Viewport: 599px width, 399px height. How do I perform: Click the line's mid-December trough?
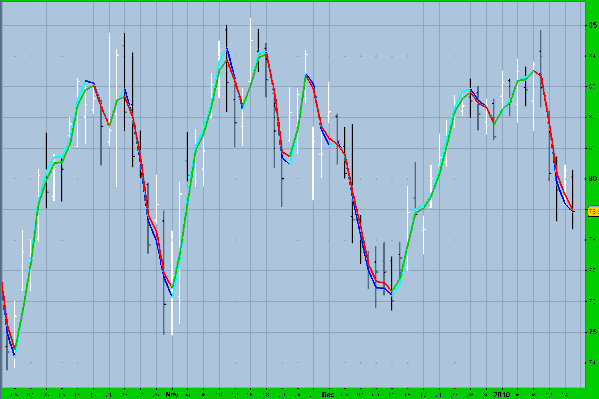click(392, 293)
